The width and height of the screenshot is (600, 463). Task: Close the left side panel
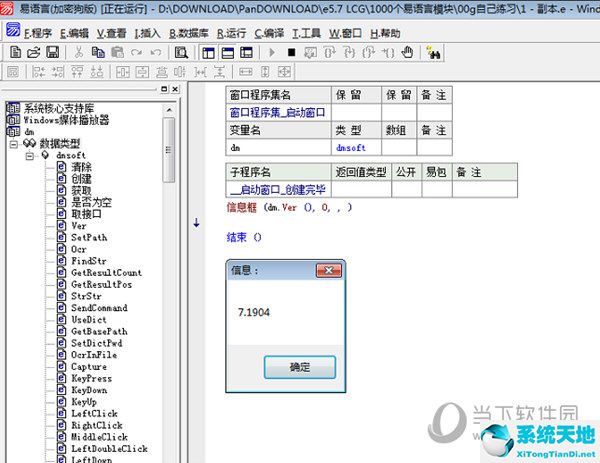click(x=175, y=89)
